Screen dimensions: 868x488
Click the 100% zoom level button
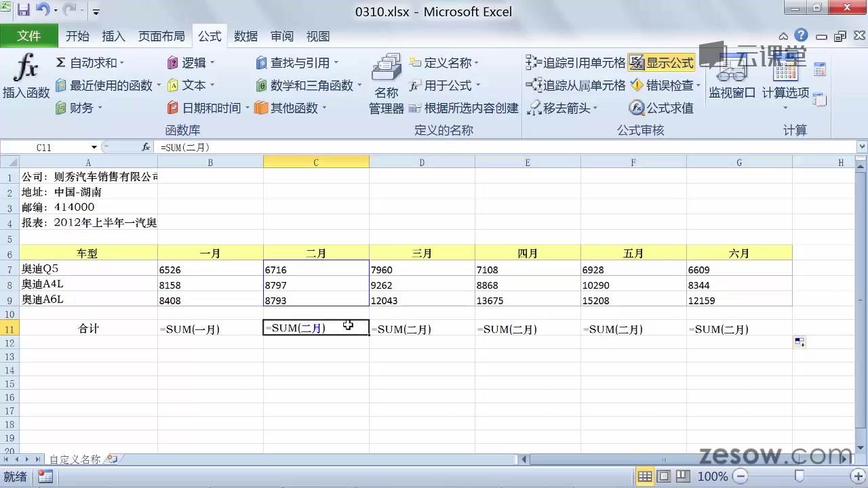tap(713, 476)
